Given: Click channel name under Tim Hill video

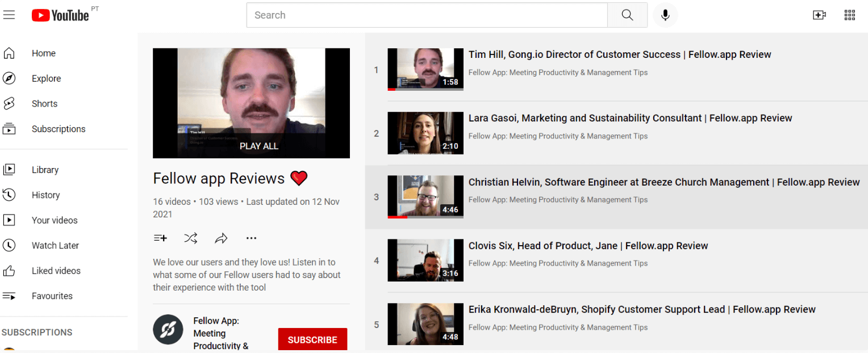Looking at the screenshot, I should (x=558, y=73).
